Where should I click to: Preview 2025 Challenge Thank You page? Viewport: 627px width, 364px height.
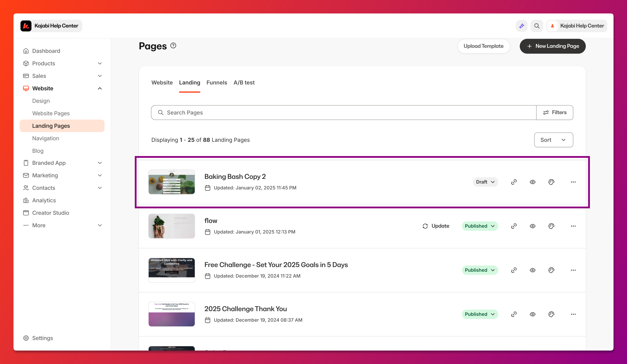(x=532, y=314)
